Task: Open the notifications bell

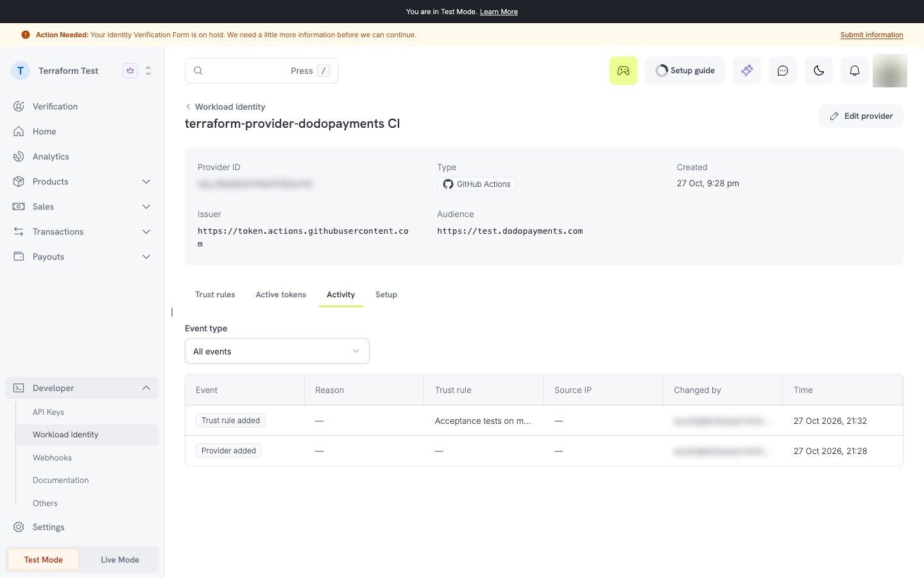Action: 855,71
